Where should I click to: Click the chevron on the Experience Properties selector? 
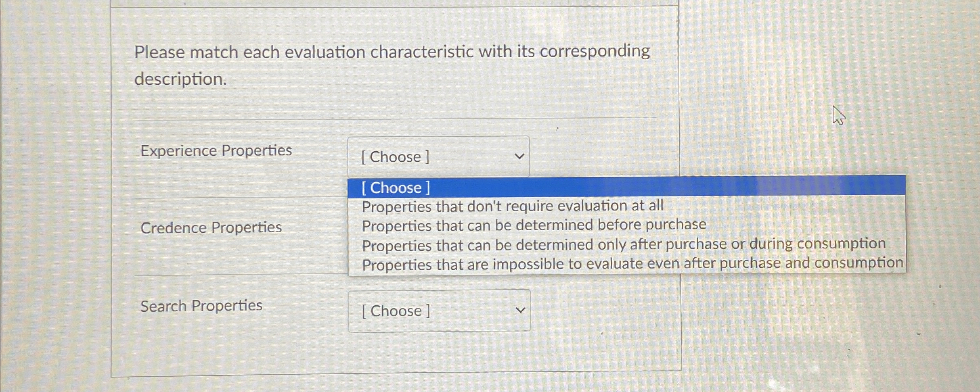point(520,156)
